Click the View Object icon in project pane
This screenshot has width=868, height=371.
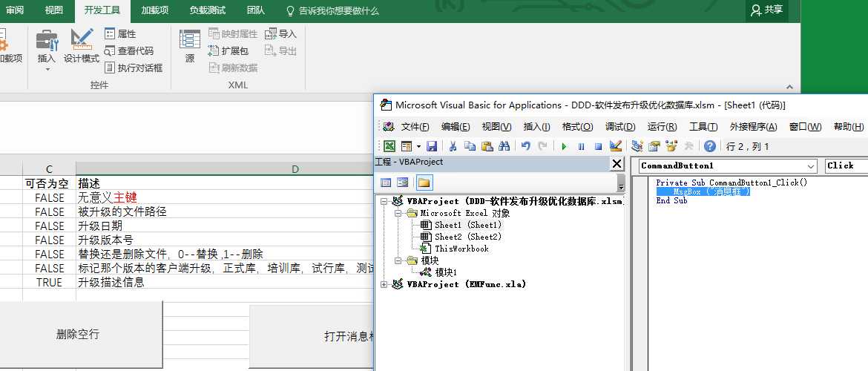tap(402, 183)
